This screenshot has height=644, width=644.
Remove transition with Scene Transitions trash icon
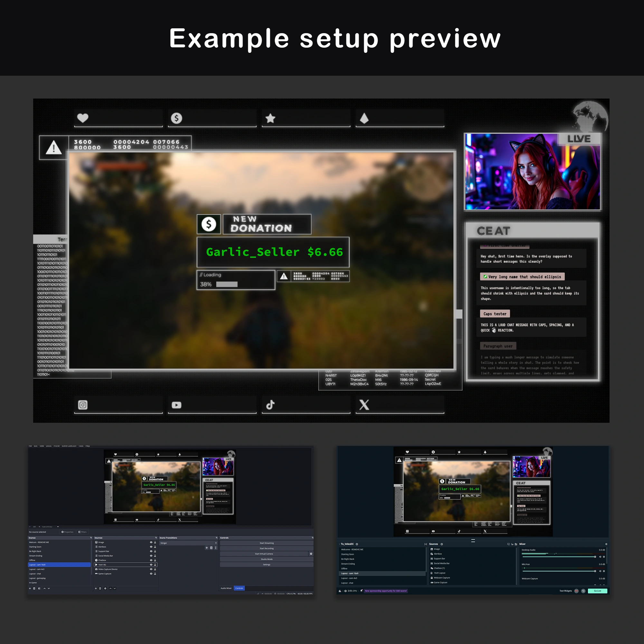pyautogui.click(x=211, y=548)
